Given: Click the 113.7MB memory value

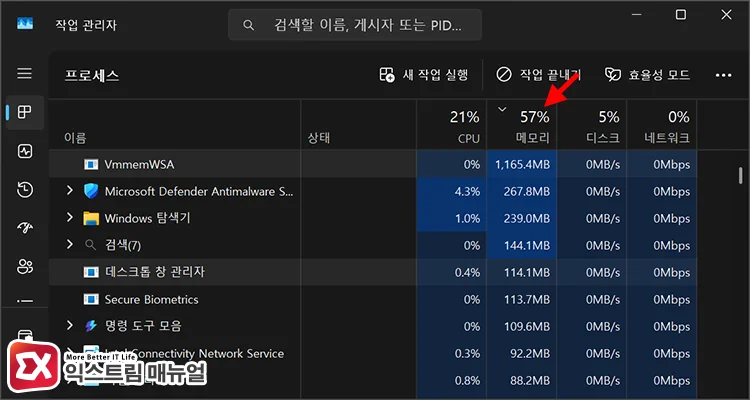Looking at the screenshot, I should pyautogui.click(x=525, y=300).
